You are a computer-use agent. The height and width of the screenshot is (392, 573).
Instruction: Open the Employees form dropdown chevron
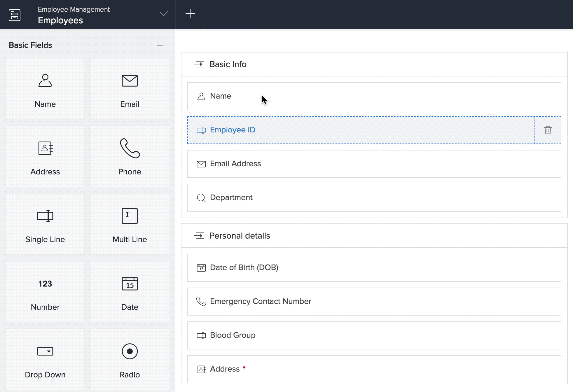163,14
